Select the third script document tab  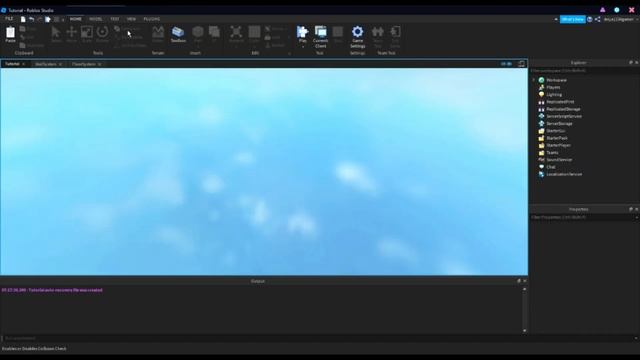pos(83,64)
